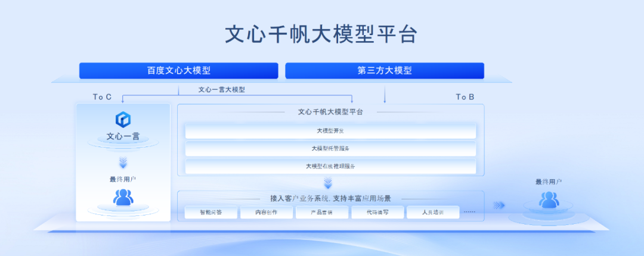Open the 大模型开发 bar
The width and height of the screenshot is (644, 256).
point(330,131)
